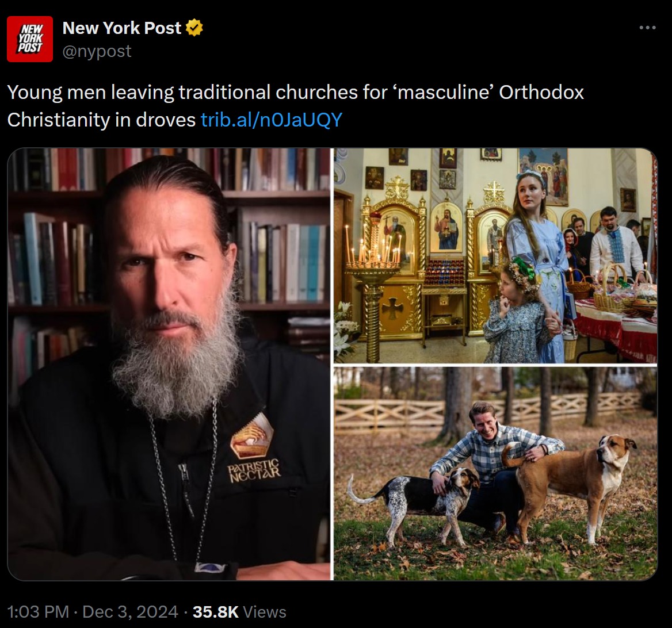Open the church interior photo
This screenshot has width=672, height=628.
[x=495, y=255]
